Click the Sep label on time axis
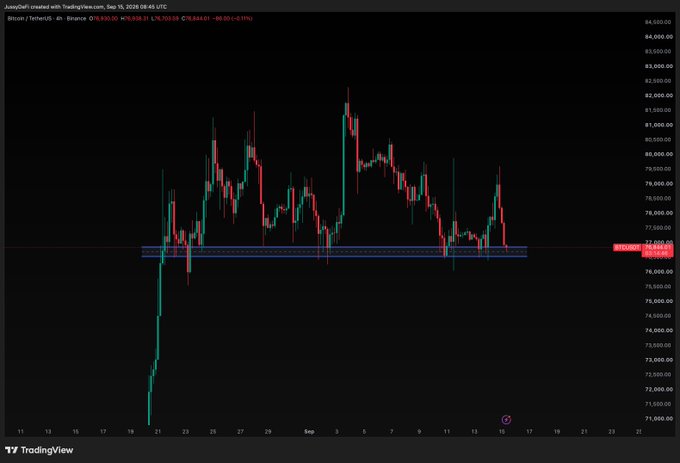The height and width of the screenshot is (463, 680). coord(309,431)
